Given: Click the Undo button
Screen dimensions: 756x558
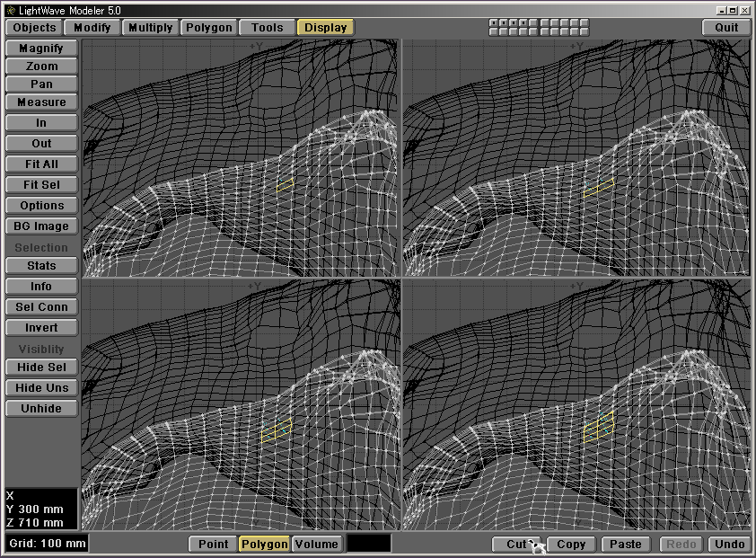Looking at the screenshot, I should coord(730,544).
